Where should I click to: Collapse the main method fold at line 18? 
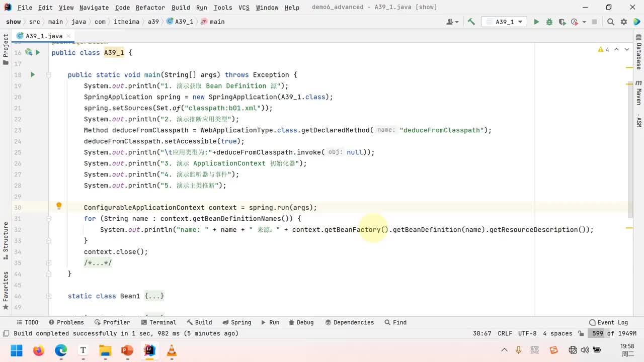coord(49,75)
